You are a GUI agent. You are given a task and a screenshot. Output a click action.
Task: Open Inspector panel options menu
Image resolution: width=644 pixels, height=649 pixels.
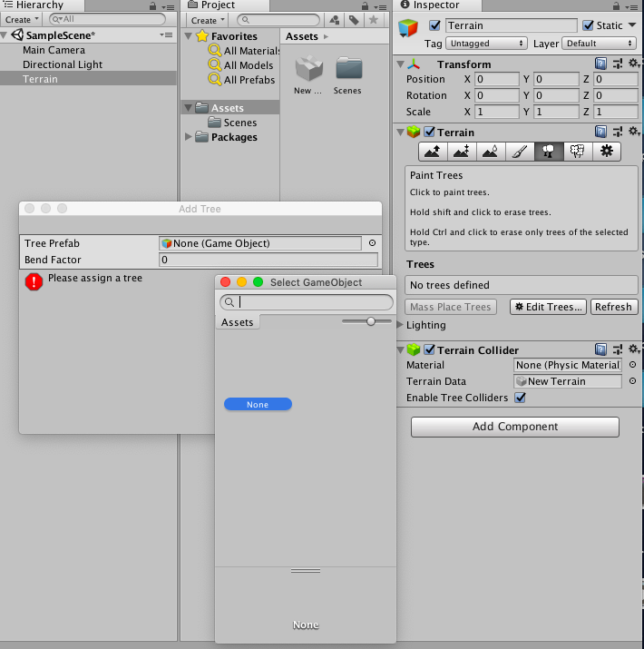coord(632,6)
